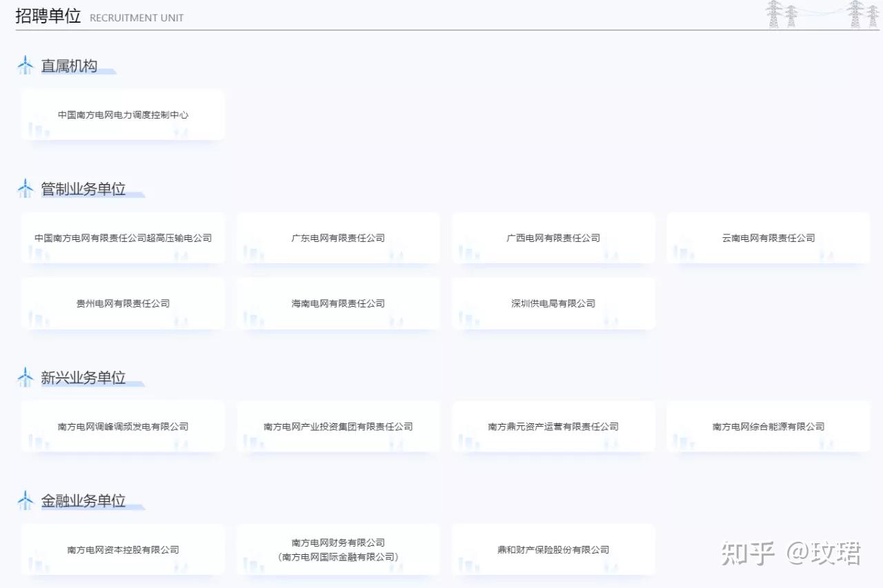
Task: Click the RECRUITMENT UNIT subtitle text
Action: click(x=137, y=18)
